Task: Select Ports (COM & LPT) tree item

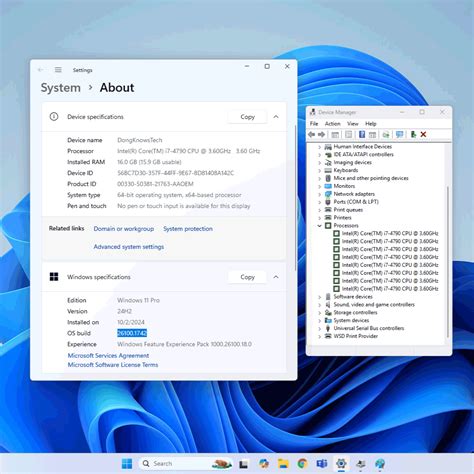Action: coord(356,202)
